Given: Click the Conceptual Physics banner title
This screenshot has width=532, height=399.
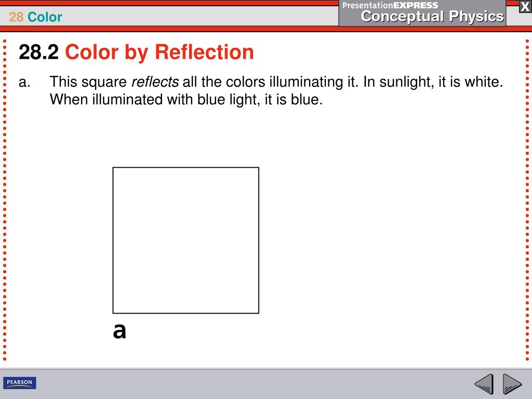Looking at the screenshot, I should point(432,16).
